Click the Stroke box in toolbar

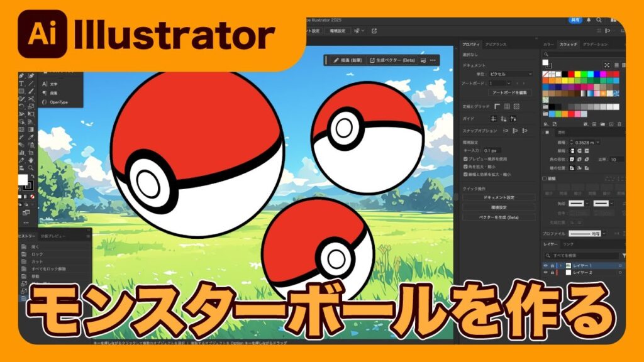(x=28, y=185)
